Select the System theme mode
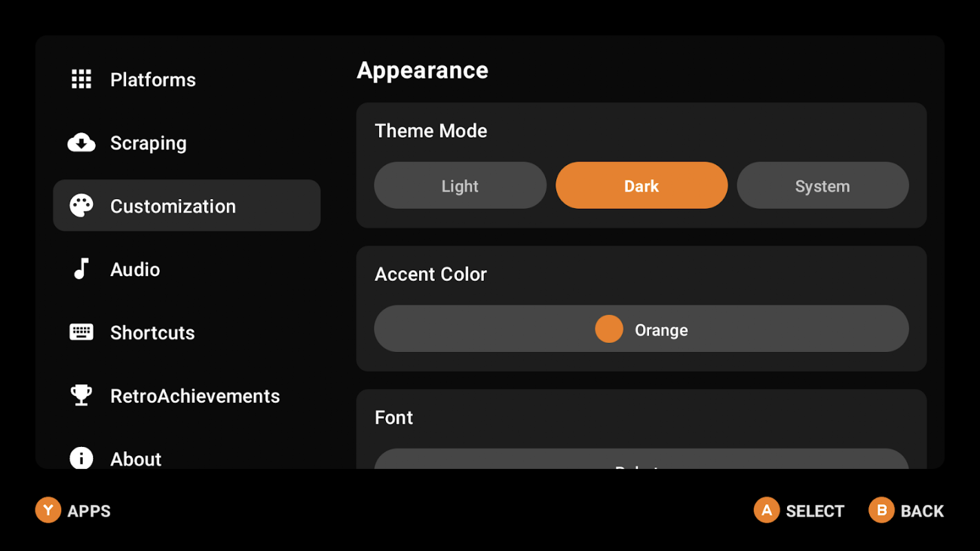The height and width of the screenshot is (551, 980). [823, 185]
